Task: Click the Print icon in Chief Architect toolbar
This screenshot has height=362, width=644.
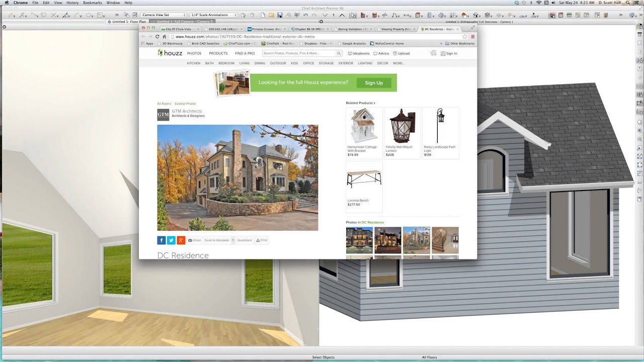Action: point(288,15)
